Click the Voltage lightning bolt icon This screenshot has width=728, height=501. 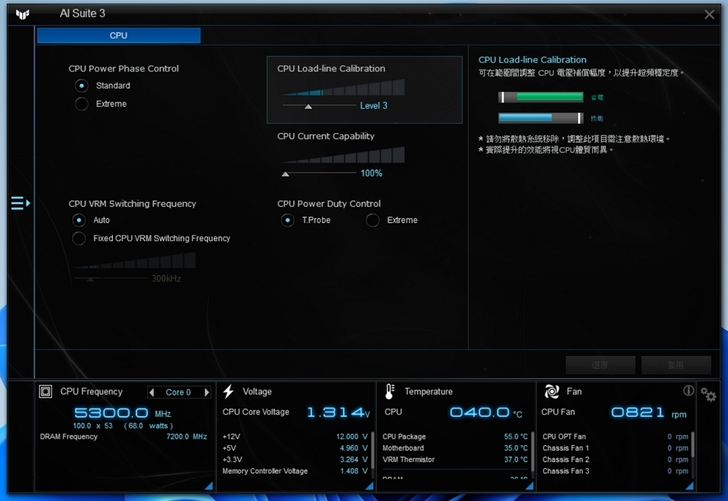[228, 391]
